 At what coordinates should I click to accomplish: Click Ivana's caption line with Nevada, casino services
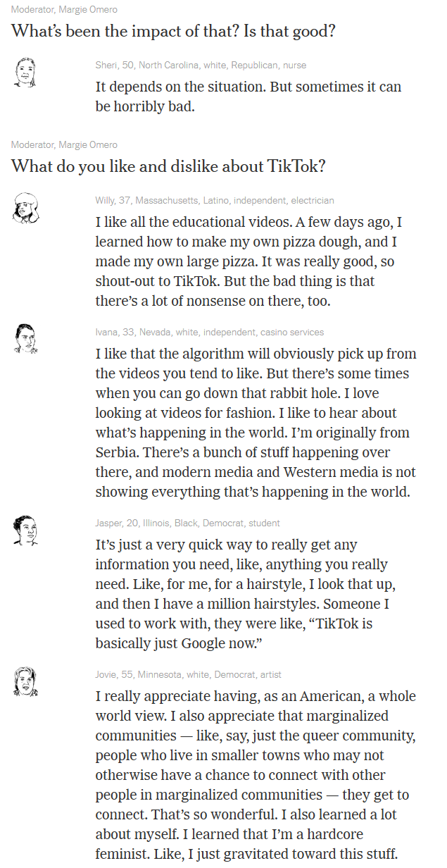pyautogui.click(x=208, y=332)
